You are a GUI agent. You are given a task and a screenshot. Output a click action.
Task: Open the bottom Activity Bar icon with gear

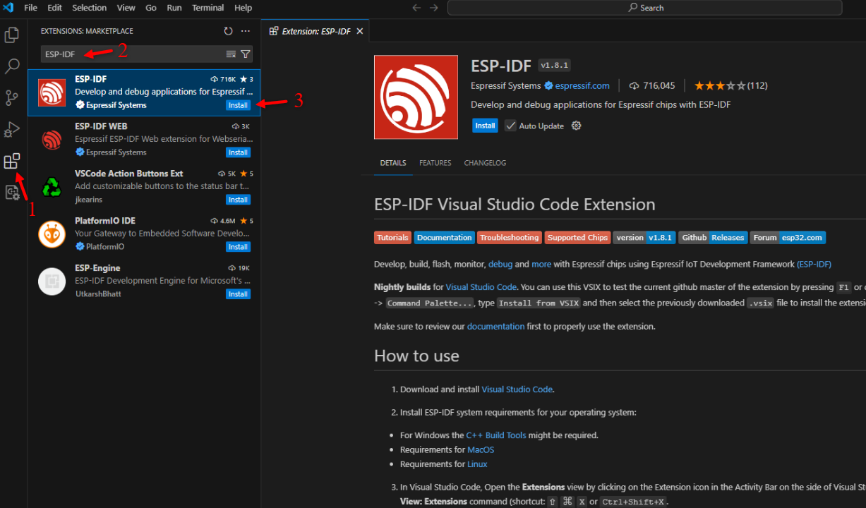pyautogui.click(x=12, y=192)
